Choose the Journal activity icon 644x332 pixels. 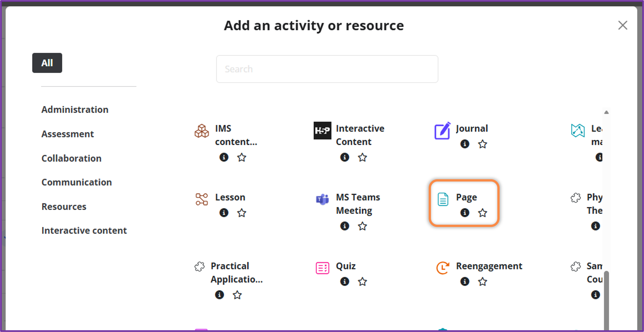tap(442, 131)
